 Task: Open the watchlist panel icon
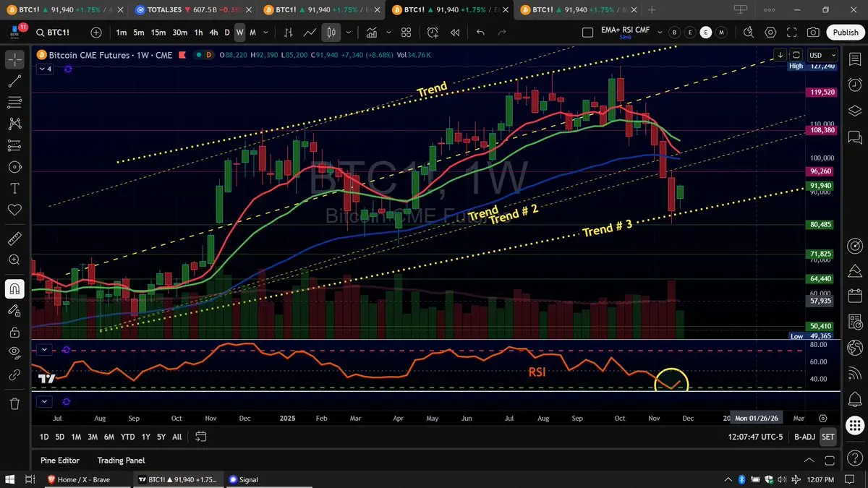coord(854,61)
